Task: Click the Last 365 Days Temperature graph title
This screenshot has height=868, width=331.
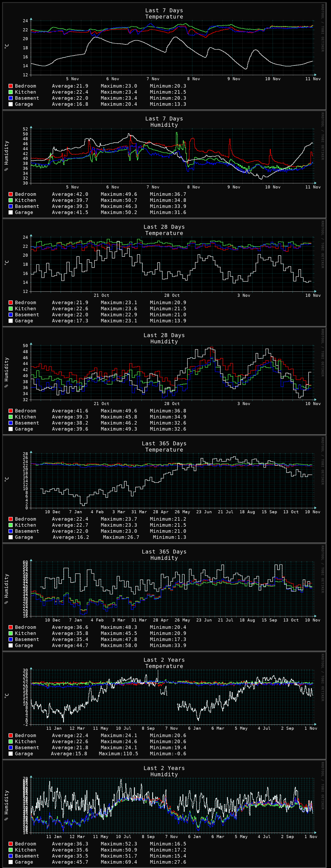Action: pyautogui.click(x=164, y=447)
